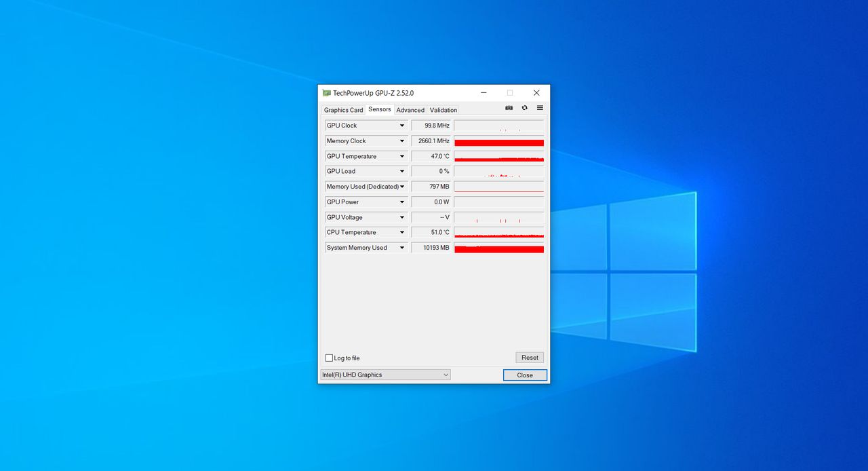Click the GPU Power history graph

coord(499,202)
